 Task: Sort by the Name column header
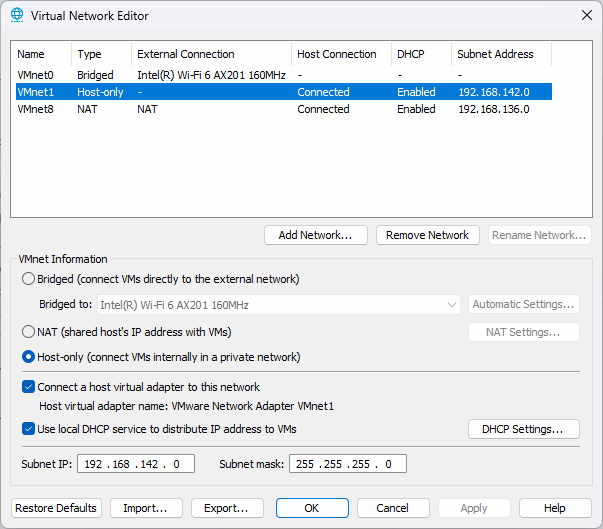42,54
